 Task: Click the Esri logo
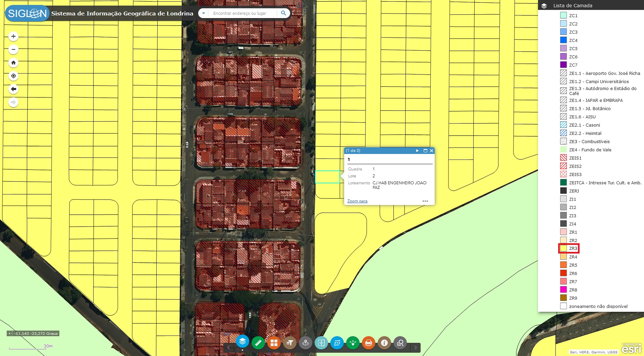[x=632, y=348]
